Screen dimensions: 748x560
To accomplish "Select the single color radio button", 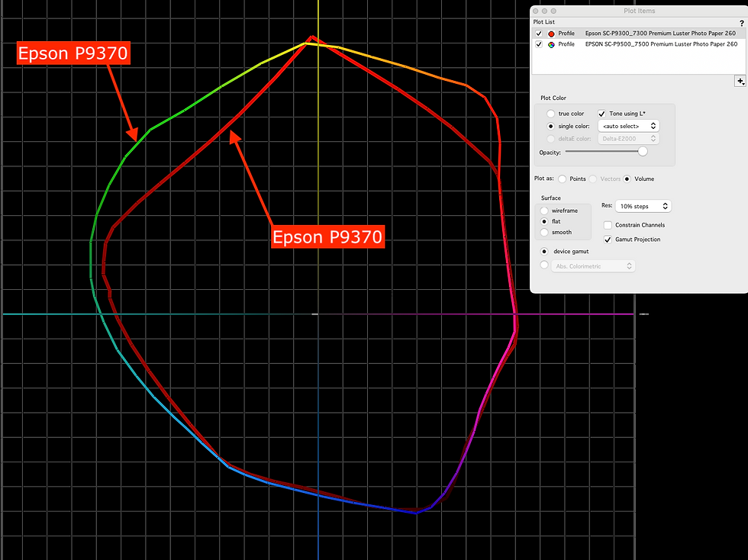I will click(550, 127).
